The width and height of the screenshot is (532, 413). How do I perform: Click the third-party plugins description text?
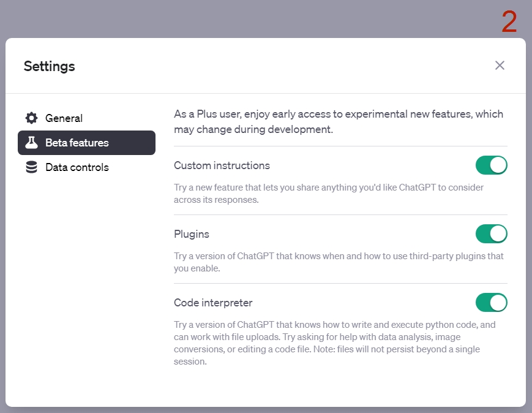339,262
